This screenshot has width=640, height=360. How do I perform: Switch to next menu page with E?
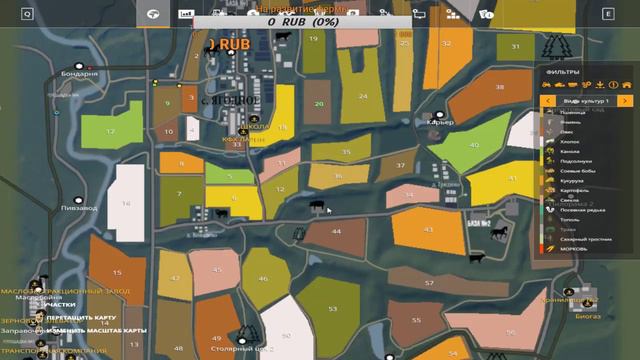pyautogui.click(x=608, y=14)
